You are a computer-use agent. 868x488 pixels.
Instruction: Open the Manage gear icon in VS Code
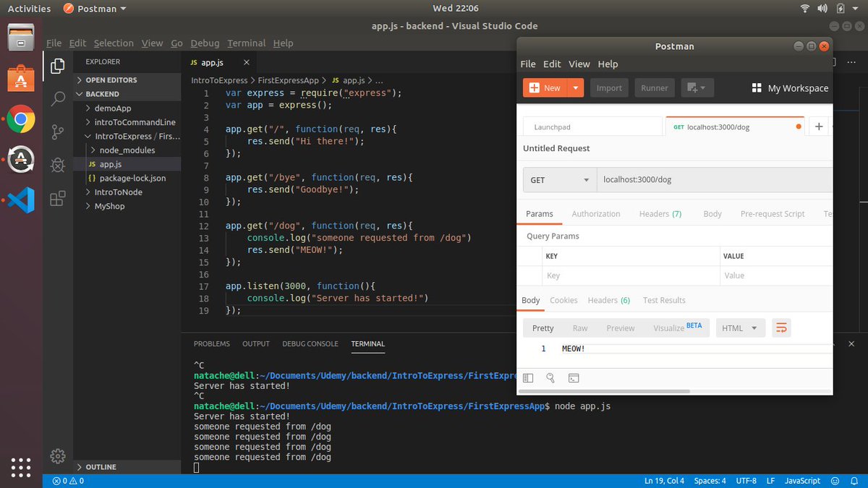[58, 456]
